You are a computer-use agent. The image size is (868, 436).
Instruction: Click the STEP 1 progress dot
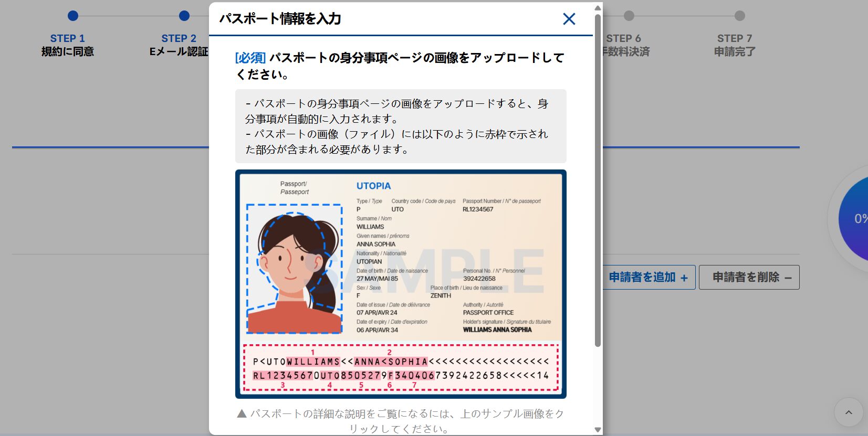pyautogui.click(x=73, y=16)
